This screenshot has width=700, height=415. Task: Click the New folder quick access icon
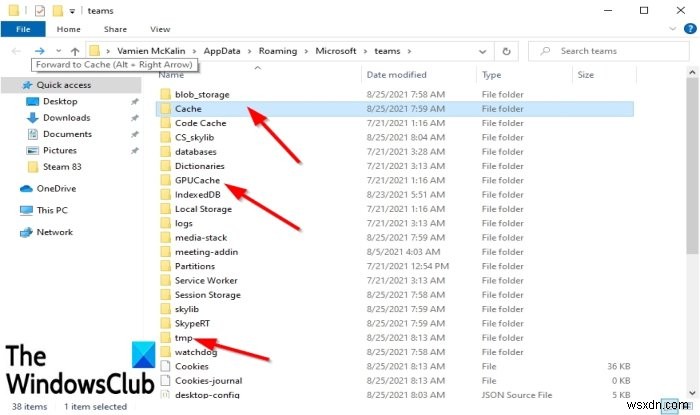pyautogui.click(x=58, y=10)
